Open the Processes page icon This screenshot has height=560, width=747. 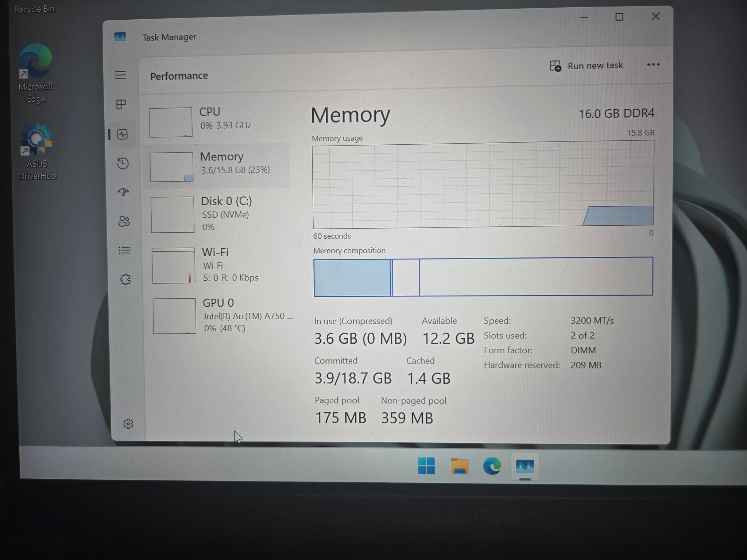point(121,105)
